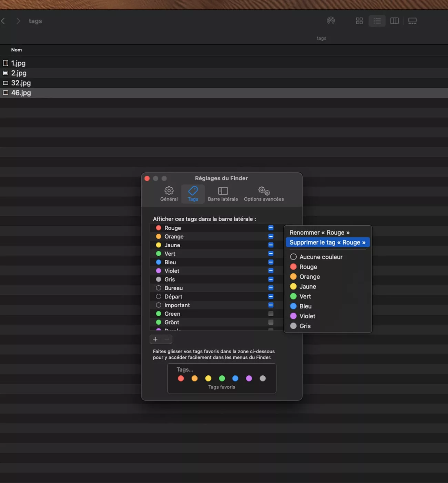Image resolution: width=448 pixels, height=483 pixels.
Task: Open Options avancées settings tab
Action: (264, 194)
